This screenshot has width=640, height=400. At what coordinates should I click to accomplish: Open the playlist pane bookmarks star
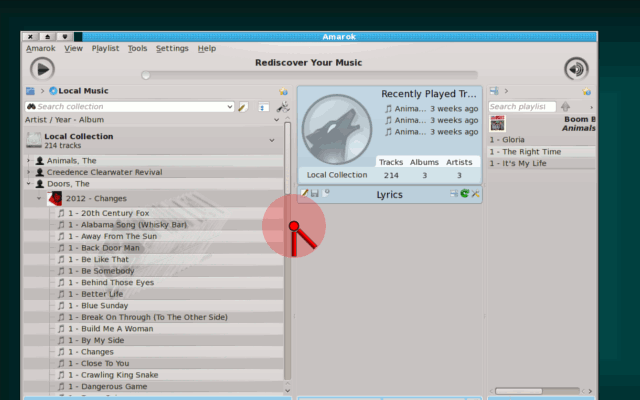click(587, 91)
